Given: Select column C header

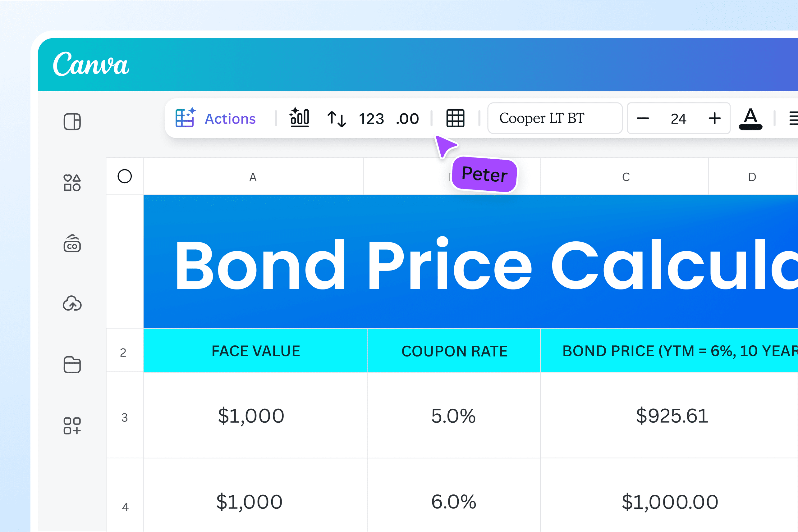Looking at the screenshot, I should [x=626, y=176].
